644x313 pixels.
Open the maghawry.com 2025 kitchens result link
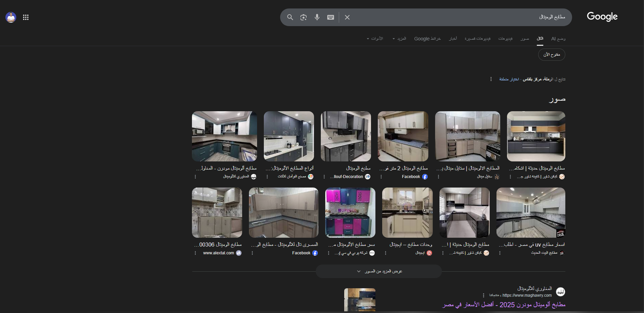pos(504,305)
